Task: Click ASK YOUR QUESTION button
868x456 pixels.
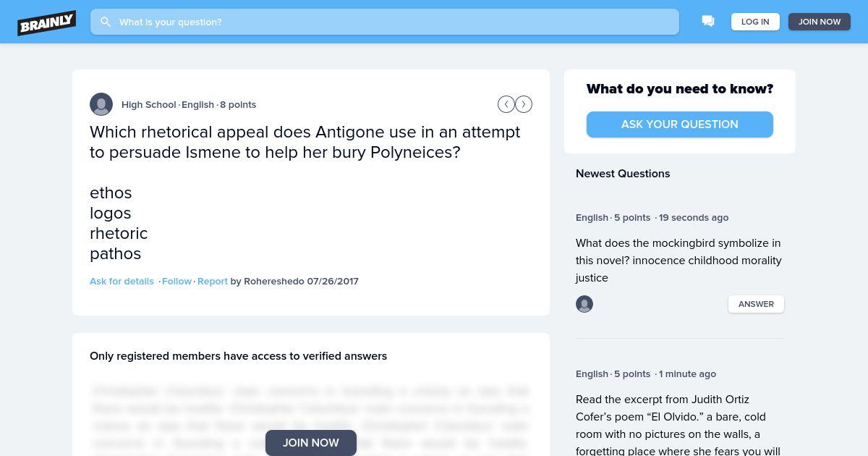Action: [x=680, y=124]
